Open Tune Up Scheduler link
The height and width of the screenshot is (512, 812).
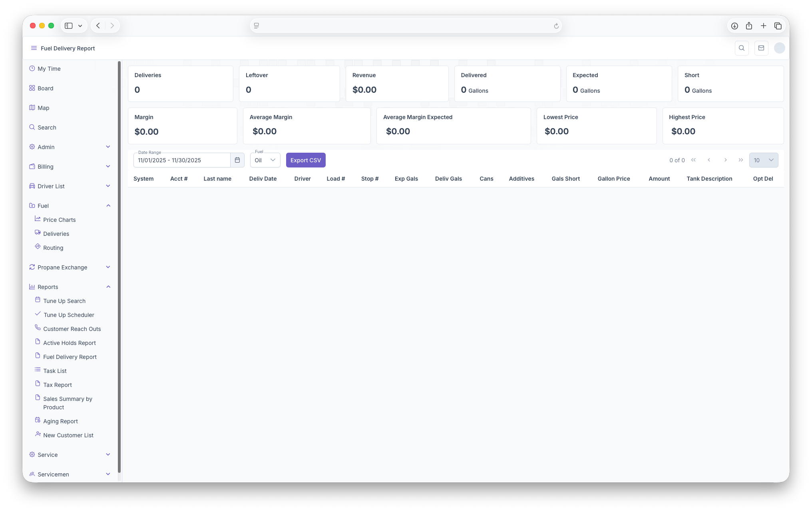tap(69, 315)
